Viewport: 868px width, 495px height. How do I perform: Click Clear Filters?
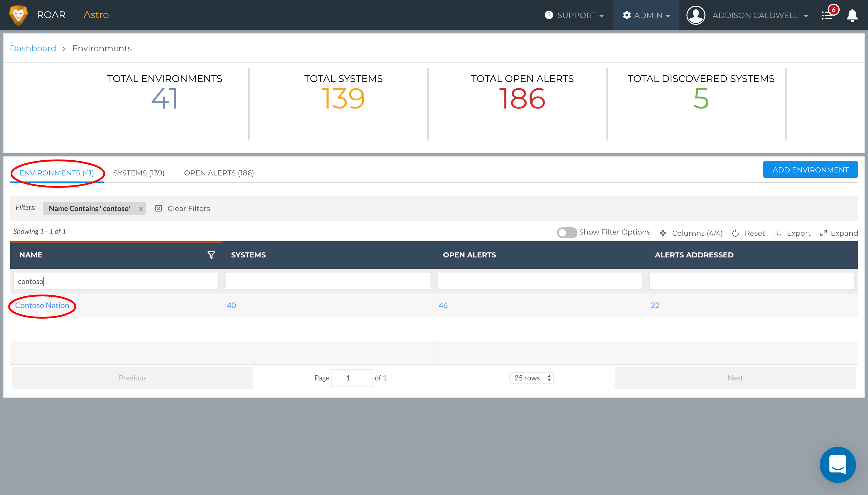tap(183, 208)
